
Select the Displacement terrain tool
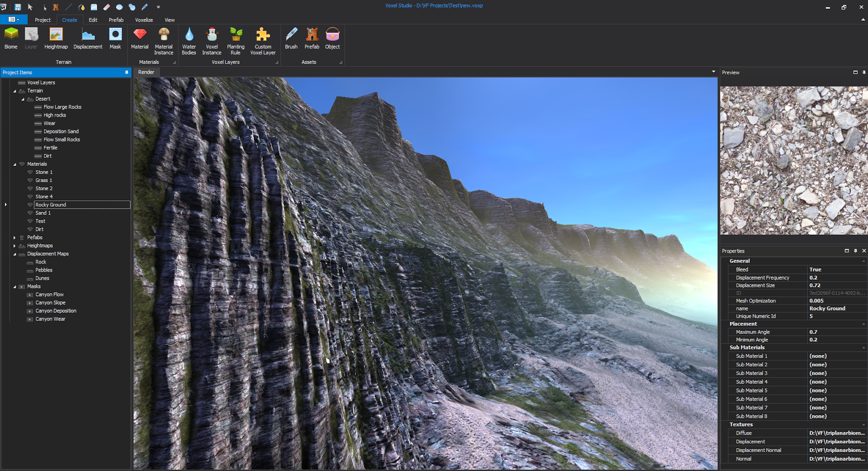(x=88, y=38)
